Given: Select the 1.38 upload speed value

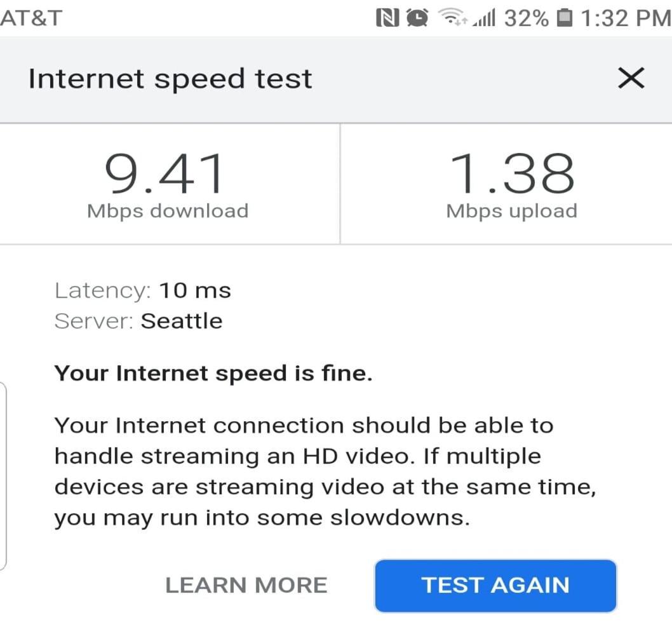Looking at the screenshot, I should coord(511,173).
